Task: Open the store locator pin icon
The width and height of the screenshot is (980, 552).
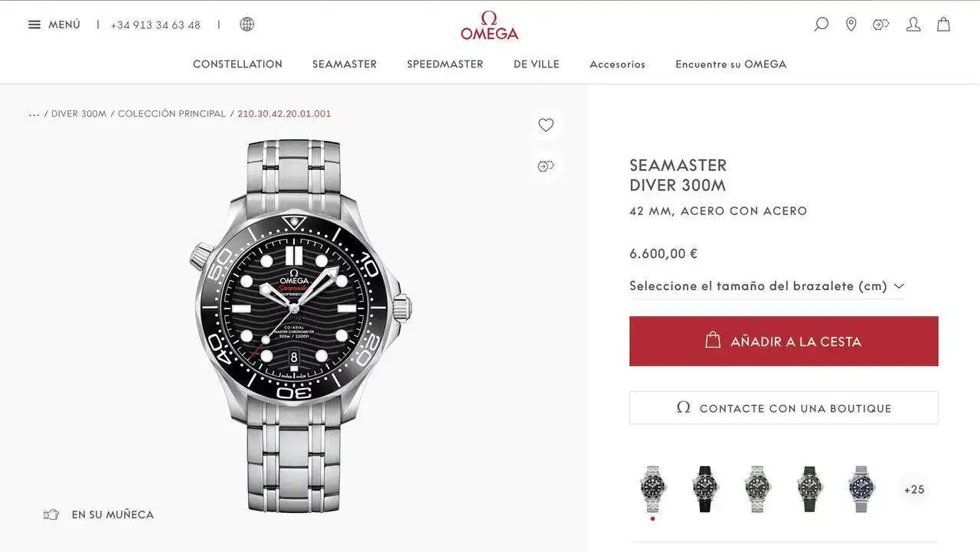Action: 851,24
